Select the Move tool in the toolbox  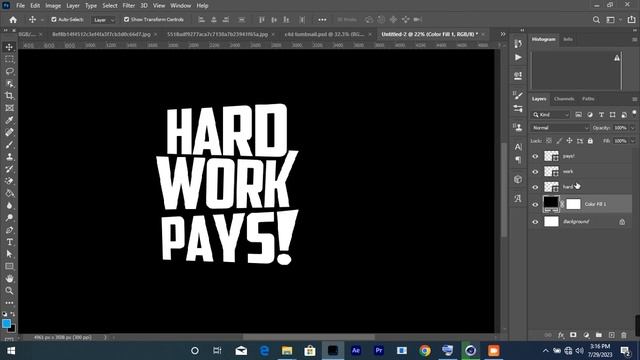(9, 47)
